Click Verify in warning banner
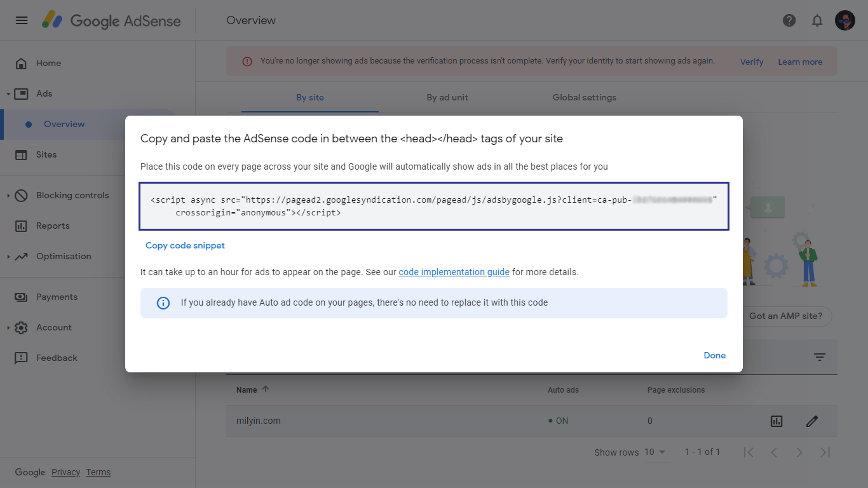The width and height of the screenshot is (868, 488). coord(752,62)
